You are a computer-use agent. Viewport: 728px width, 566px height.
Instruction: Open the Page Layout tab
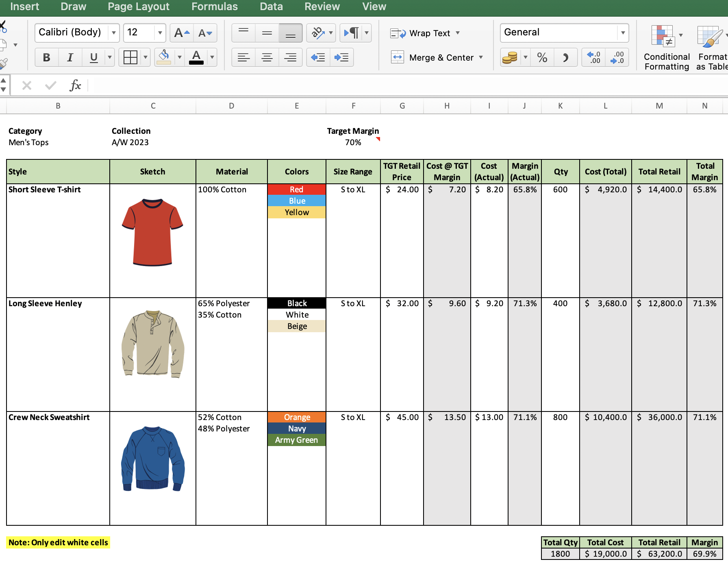[138, 7]
